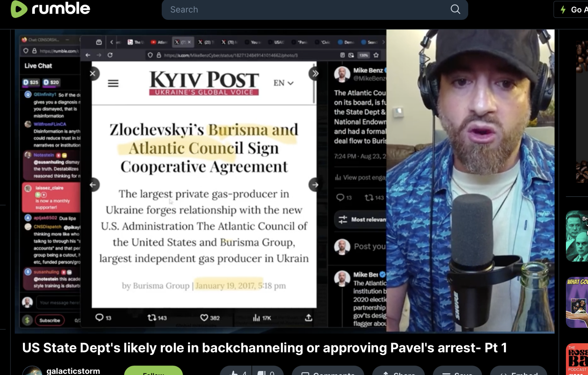In the video, click the bookmark star icon
Screen dimensions: 588x375
pyautogui.click(x=376, y=55)
